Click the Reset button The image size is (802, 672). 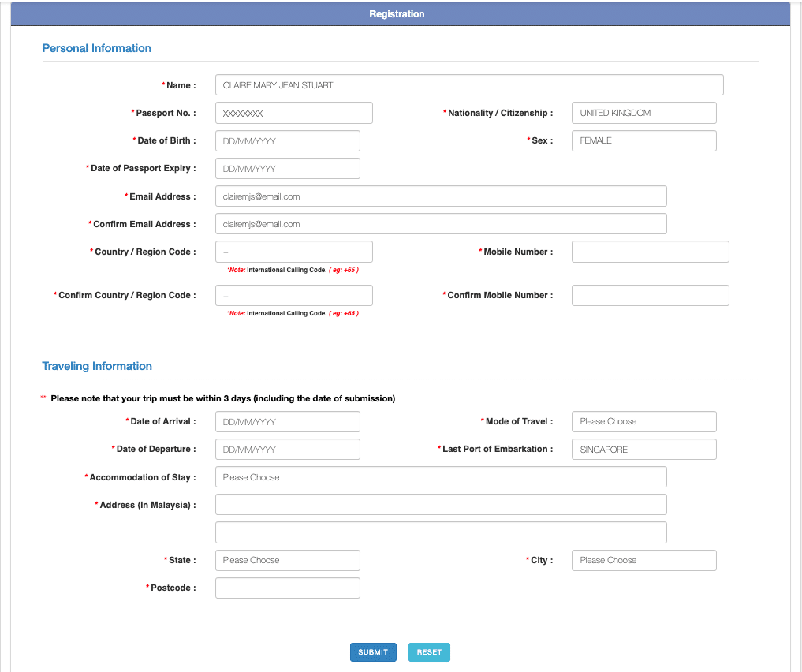[x=429, y=652]
